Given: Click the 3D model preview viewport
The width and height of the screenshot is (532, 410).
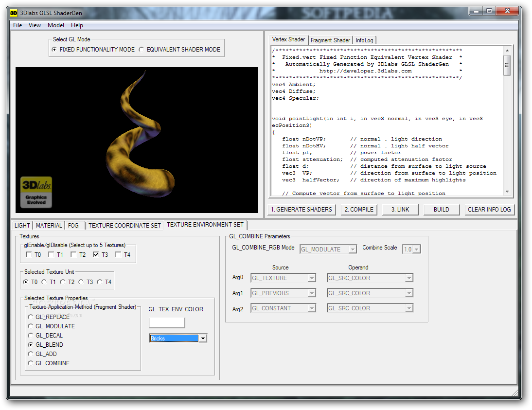Looking at the screenshot, I should 137,140.
